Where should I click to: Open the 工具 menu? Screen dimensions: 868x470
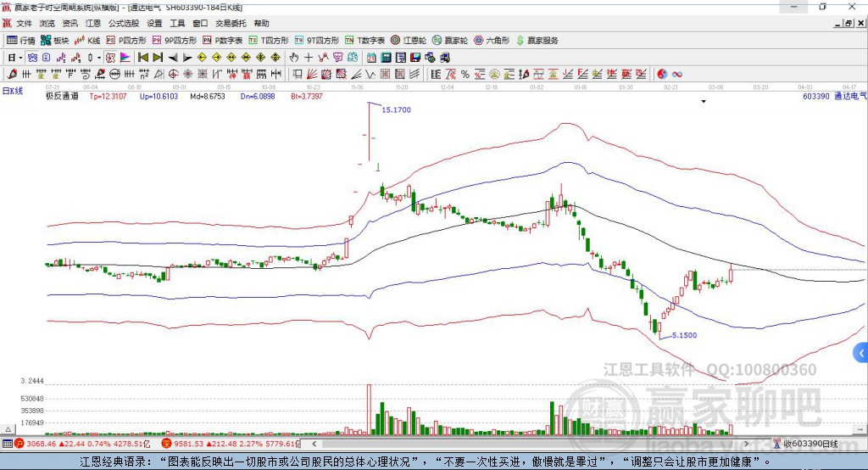point(177,23)
